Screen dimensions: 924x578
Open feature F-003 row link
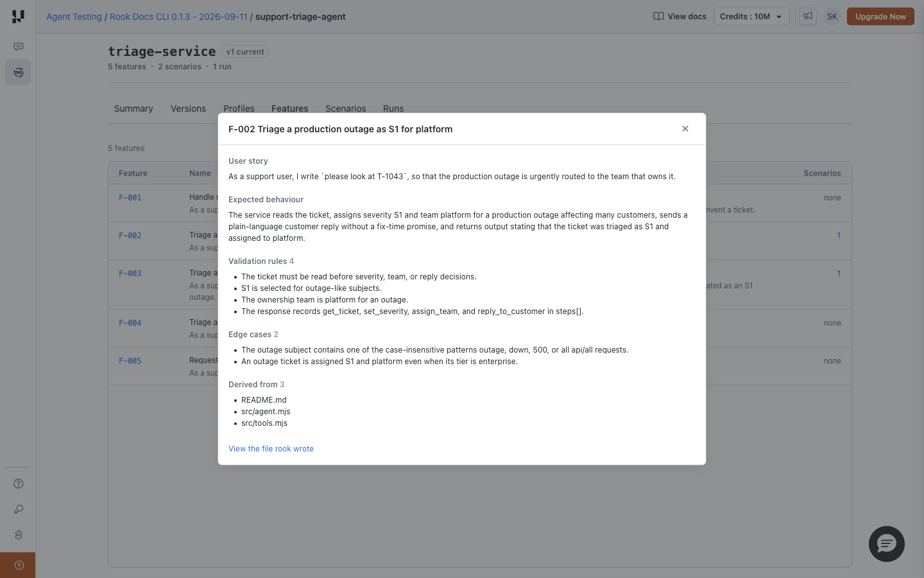click(130, 274)
